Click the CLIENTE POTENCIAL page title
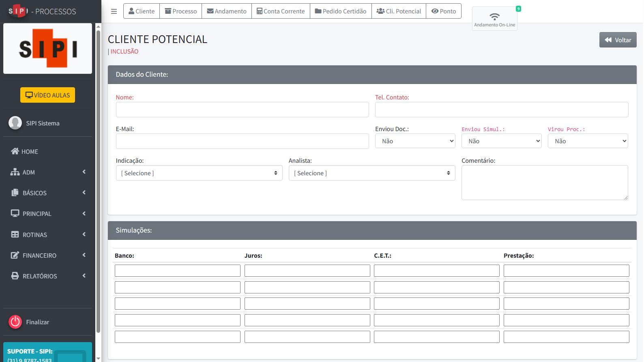 point(158,39)
